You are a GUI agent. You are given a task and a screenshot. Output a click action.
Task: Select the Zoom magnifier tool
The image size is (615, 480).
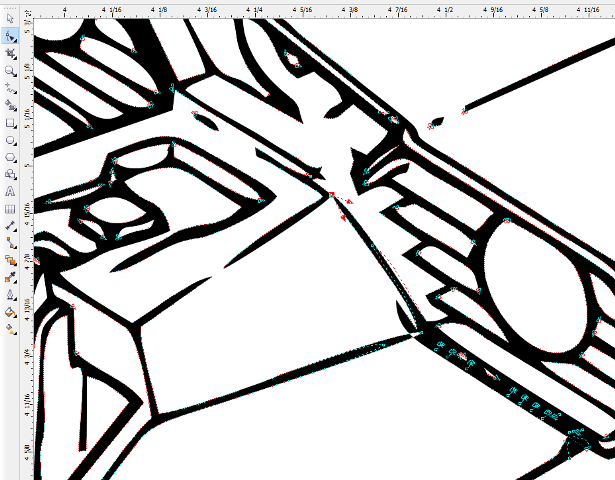[x=10, y=71]
